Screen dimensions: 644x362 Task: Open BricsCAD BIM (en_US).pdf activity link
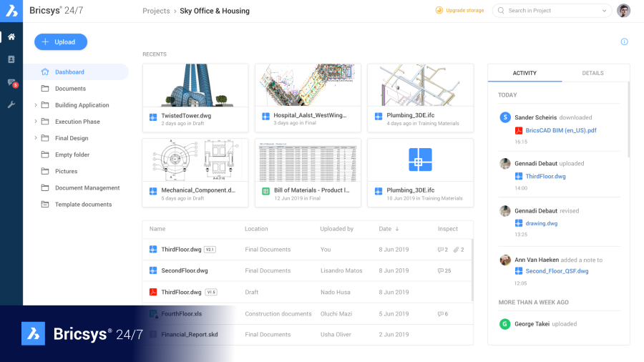(x=560, y=130)
